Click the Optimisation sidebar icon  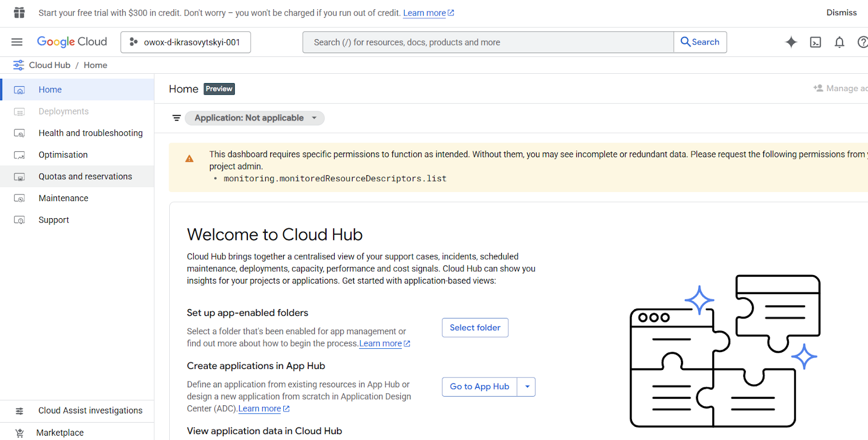19,155
